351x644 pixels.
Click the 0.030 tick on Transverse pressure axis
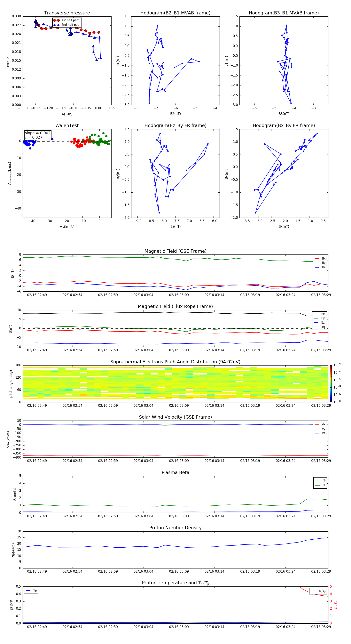pyautogui.click(x=17, y=16)
